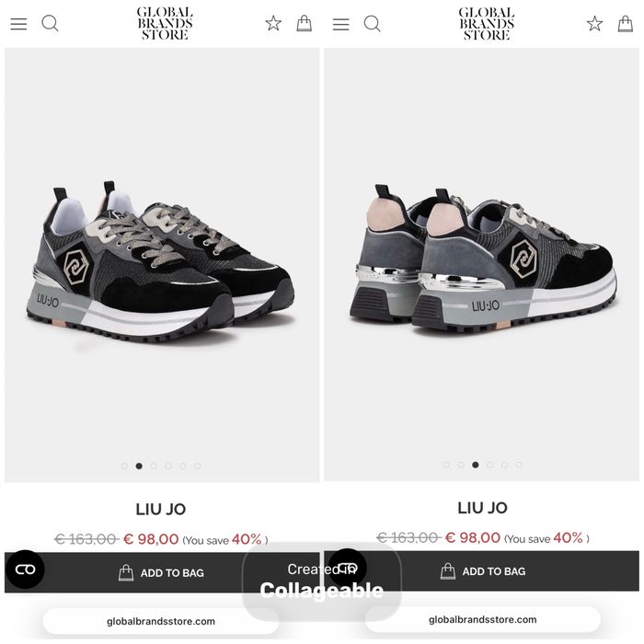Screen dimensions: 644x644
Task: Select the first carousel dot under the left sneaker image
Action: point(124,466)
